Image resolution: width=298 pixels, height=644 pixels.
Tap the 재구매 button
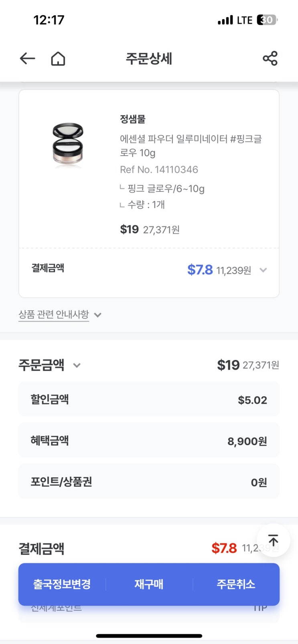tap(149, 584)
